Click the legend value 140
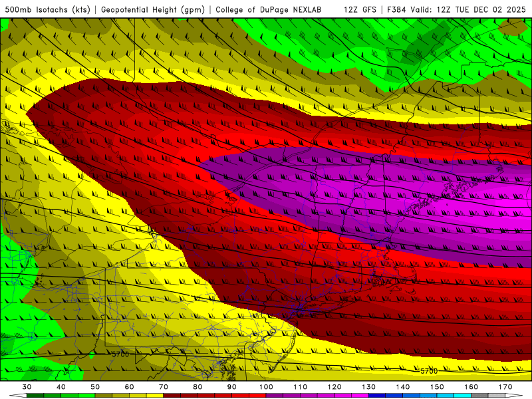 pyautogui.click(x=403, y=387)
